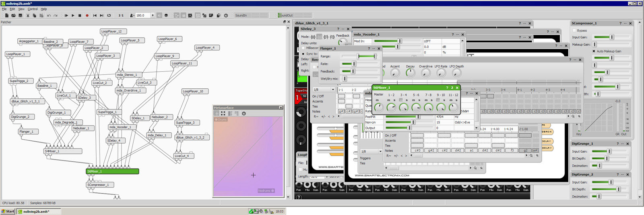Close the Metasurface panel

281,108
